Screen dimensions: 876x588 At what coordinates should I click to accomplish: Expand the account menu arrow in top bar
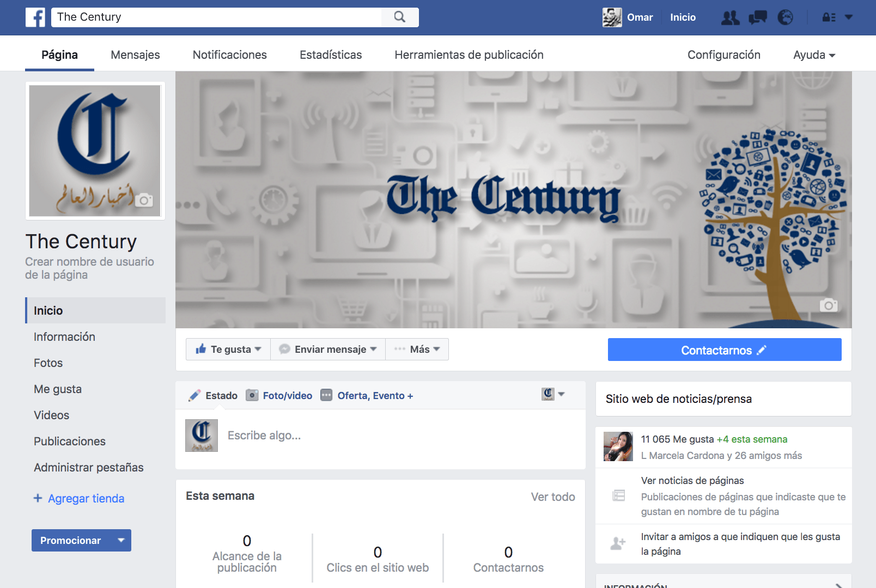pos(849,17)
